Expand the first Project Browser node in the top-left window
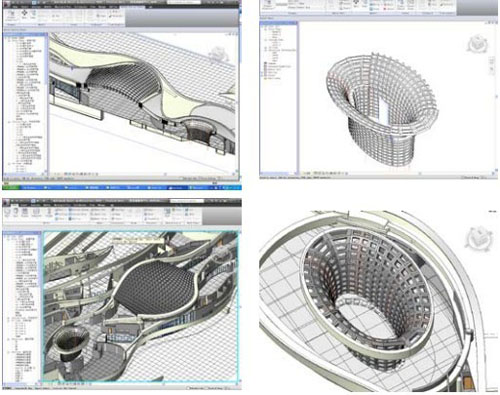Image resolution: width=500 pixels, height=395 pixels. (x=7, y=38)
